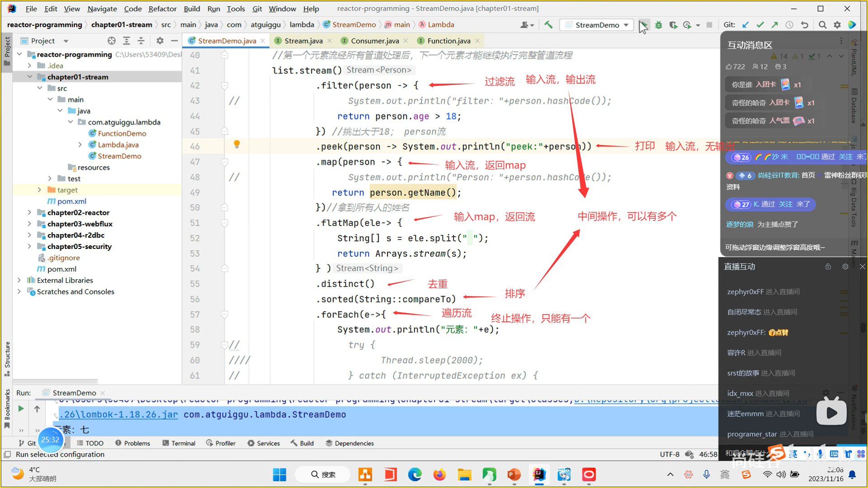Toggle code folding at line 42
This screenshot has height=488, width=868.
point(224,85)
